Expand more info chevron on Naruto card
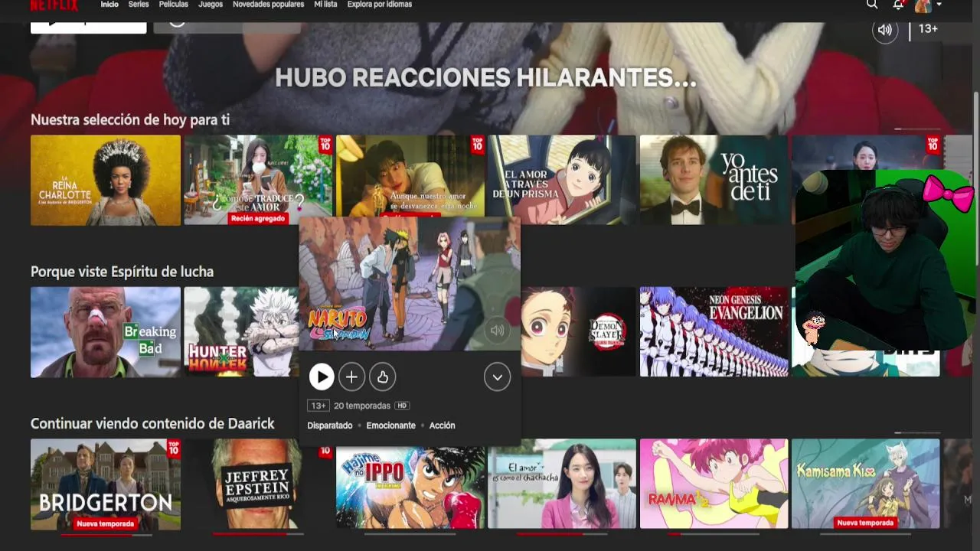 click(x=497, y=377)
